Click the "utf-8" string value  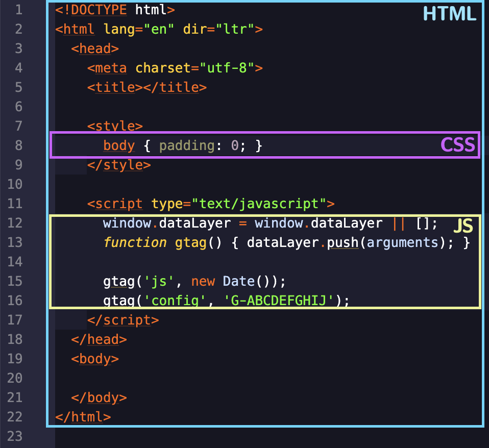point(227,68)
